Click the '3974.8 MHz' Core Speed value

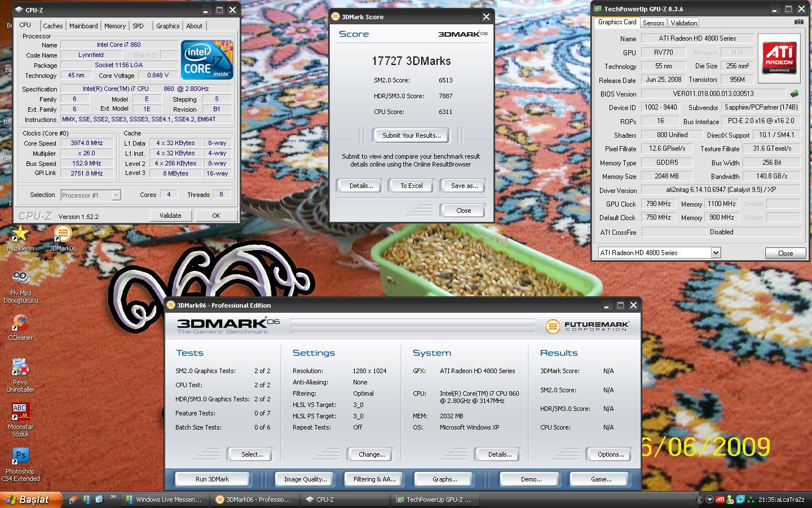87,143
